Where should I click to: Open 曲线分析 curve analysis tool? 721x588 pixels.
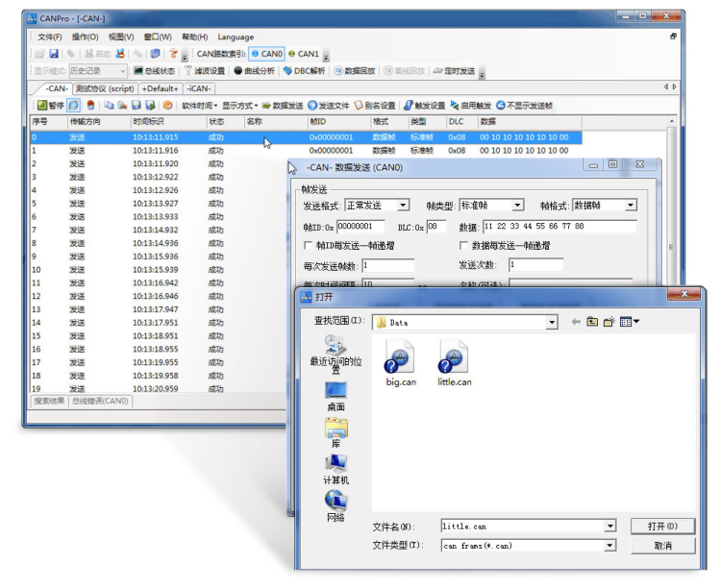[254, 71]
